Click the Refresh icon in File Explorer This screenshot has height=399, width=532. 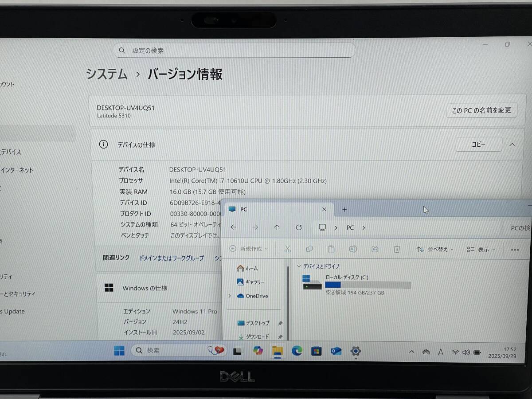pos(299,227)
